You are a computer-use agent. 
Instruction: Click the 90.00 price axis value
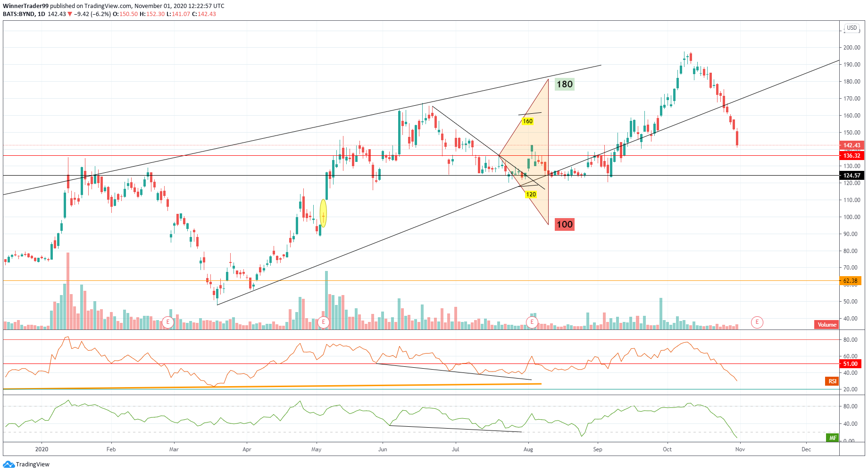click(x=850, y=234)
